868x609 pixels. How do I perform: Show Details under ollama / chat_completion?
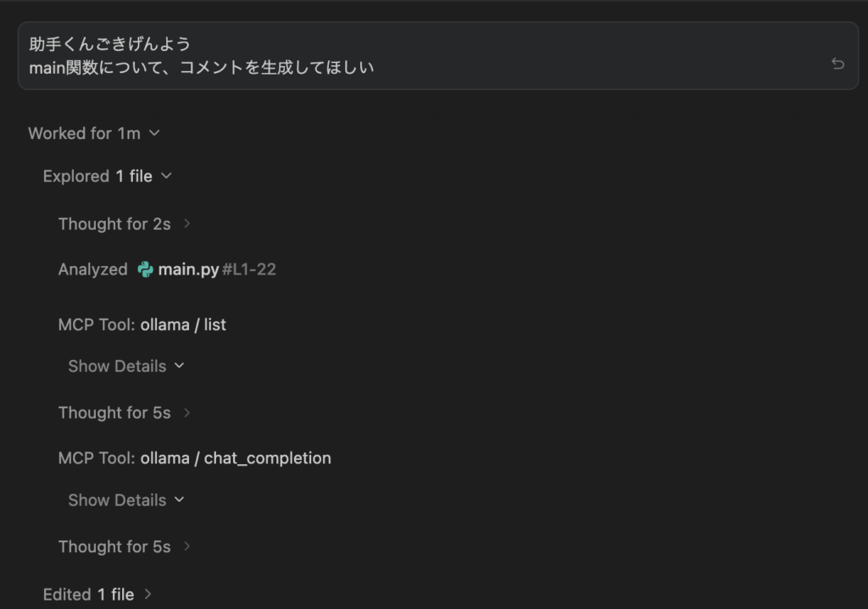pos(125,501)
